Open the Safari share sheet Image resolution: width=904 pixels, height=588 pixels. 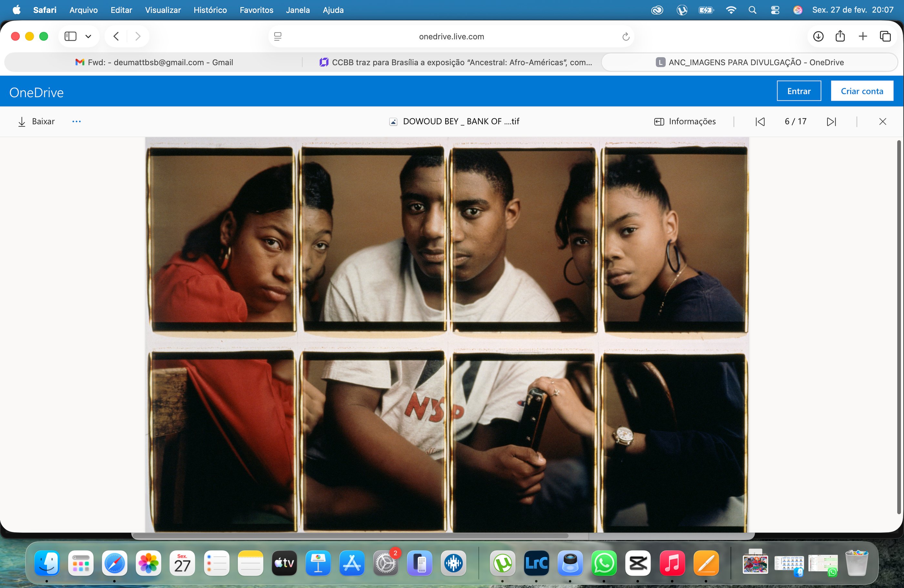point(840,36)
